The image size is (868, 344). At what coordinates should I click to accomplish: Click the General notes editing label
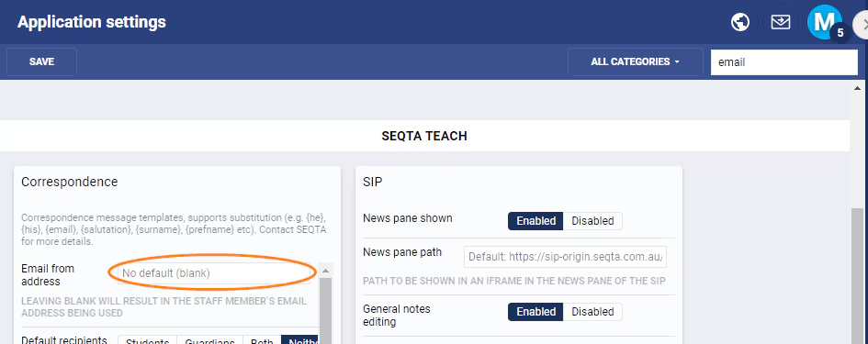tap(397, 316)
